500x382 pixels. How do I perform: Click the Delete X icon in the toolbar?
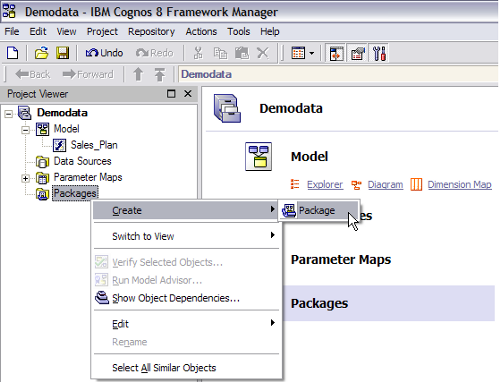[x=263, y=53]
